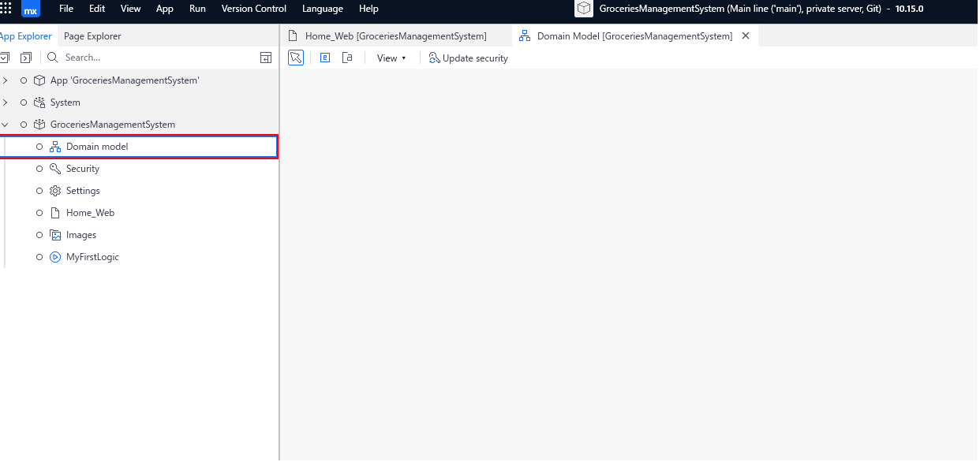Click the collapse all tree icon

click(5, 58)
